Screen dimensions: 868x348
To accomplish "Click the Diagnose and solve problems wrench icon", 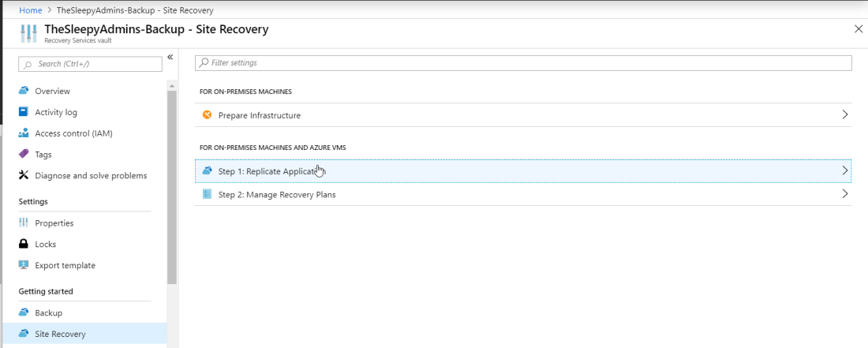I will [x=24, y=175].
